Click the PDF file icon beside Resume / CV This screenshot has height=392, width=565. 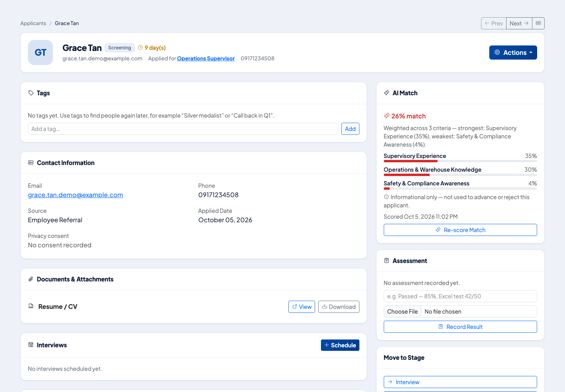[x=31, y=307]
